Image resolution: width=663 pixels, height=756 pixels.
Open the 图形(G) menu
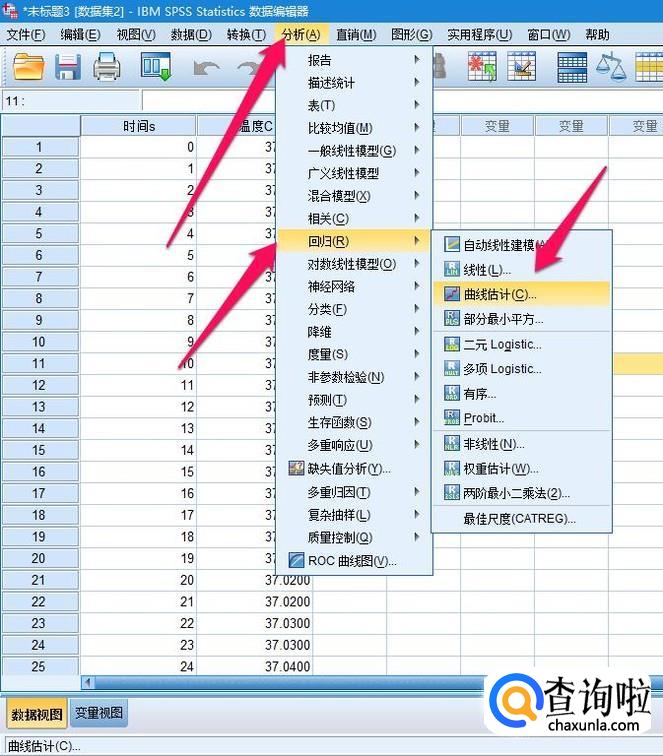(x=411, y=35)
